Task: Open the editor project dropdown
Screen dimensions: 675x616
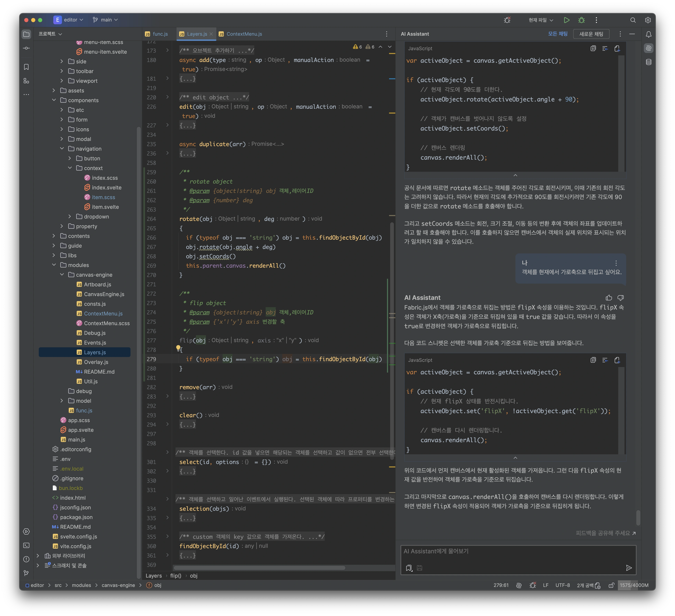Action: click(x=68, y=20)
